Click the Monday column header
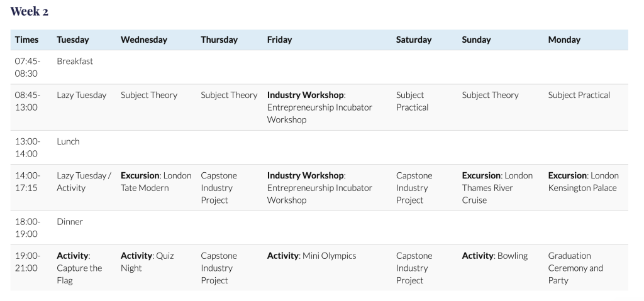 click(564, 40)
